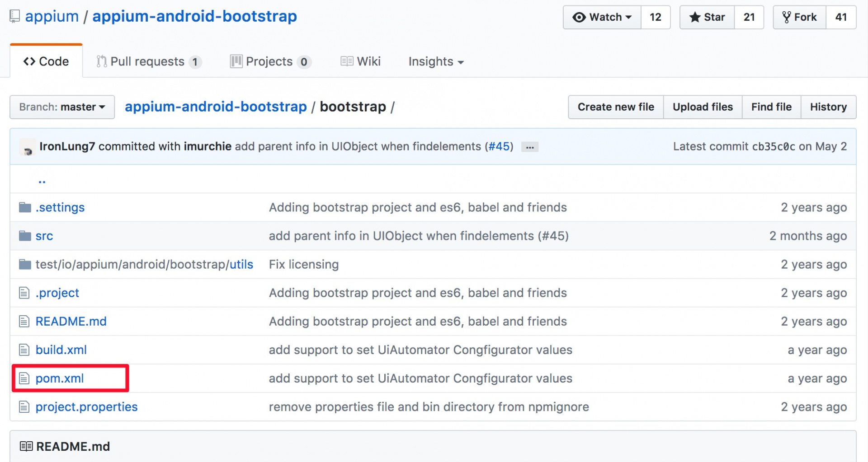Click IronLung7 avatar thumbnail
The height and width of the screenshot is (462, 868).
click(28, 147)
